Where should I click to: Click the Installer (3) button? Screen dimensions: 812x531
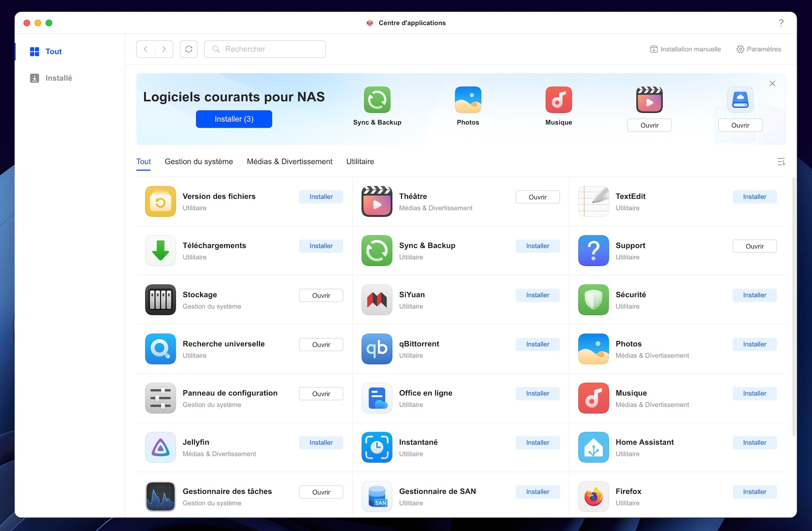(234, 119)
